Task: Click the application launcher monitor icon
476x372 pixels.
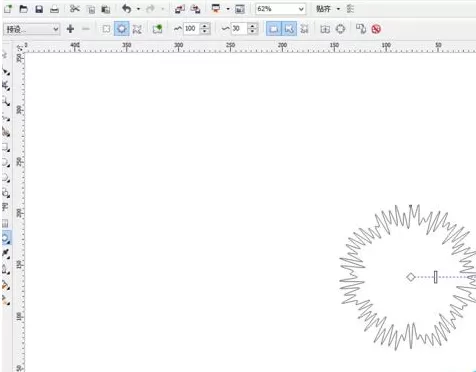Action: click(x=216, y=9)
